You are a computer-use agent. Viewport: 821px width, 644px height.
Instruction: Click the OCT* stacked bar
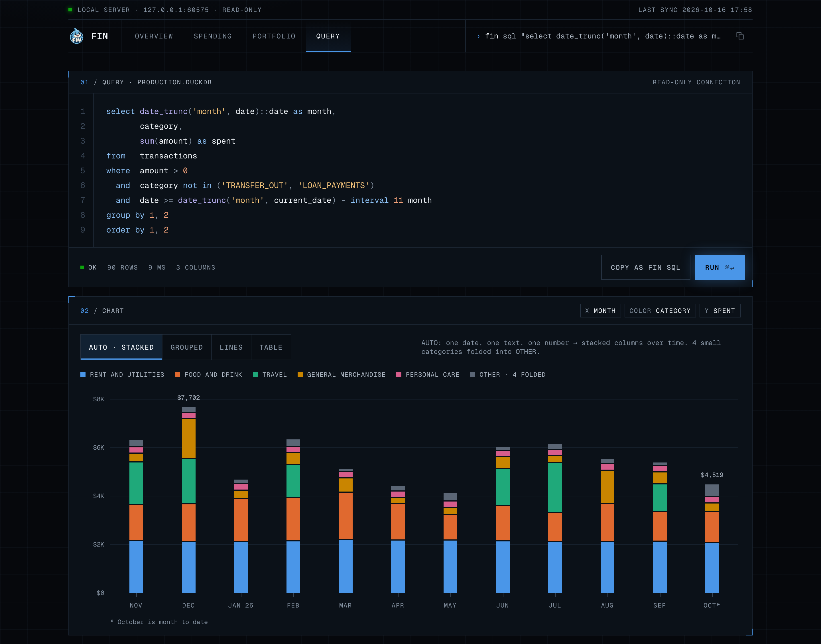pyautogui.click(x=712, y=539)
